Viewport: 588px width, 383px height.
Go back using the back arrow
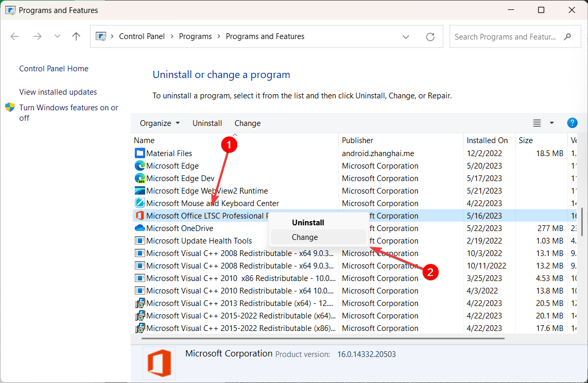point(15,36)
